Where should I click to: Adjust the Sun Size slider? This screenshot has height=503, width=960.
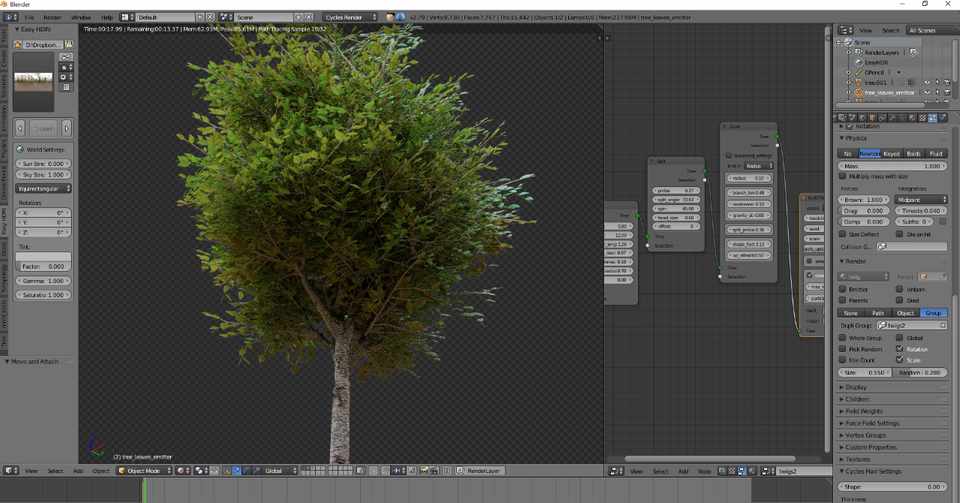click(43, 163)
